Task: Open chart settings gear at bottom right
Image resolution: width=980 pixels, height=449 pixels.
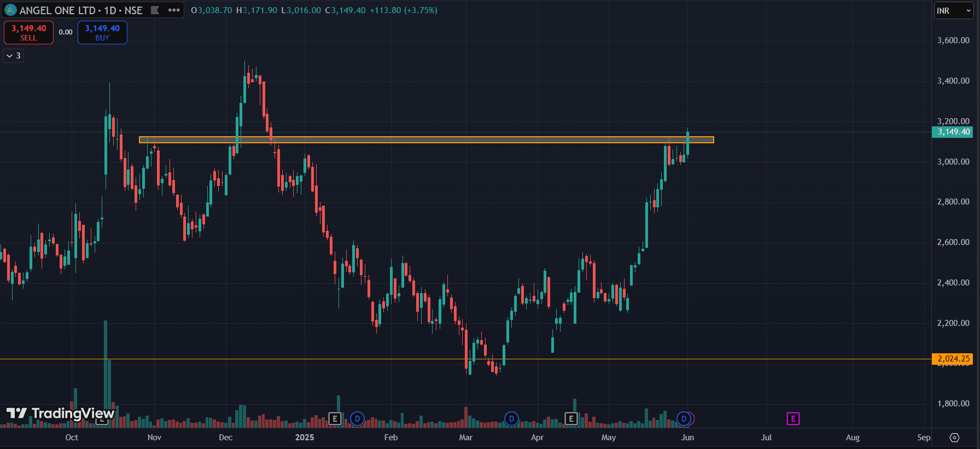Action: point(954,438)
